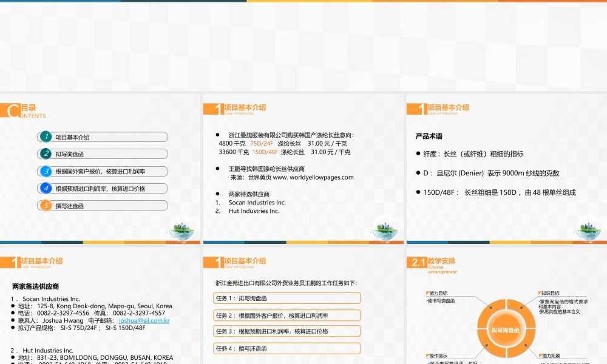Click numbered circle 5 beside 撰写还盘函
Image resolution: width=607 pixels, height=364 pixels.
coord(46,205)
